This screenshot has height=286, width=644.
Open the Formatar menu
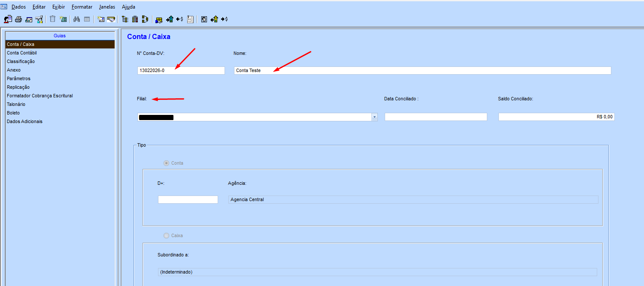82,7
